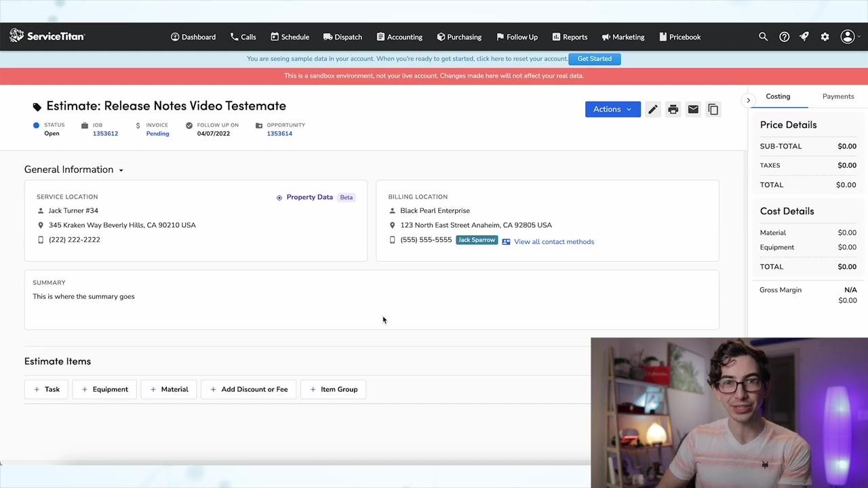Open the Reports menu
Image resolution: width=868 pixels, height=488 pixels.
pyautogui.click(x=570, y=37)
